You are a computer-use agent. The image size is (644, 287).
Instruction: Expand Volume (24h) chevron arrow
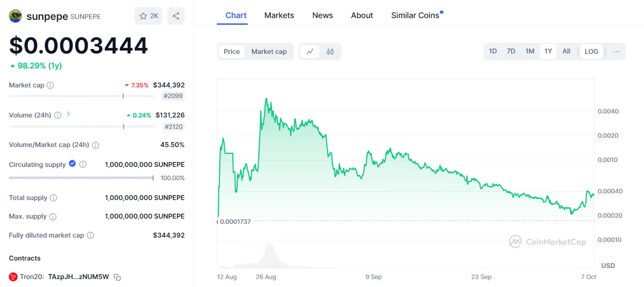[x=68, y=114]
